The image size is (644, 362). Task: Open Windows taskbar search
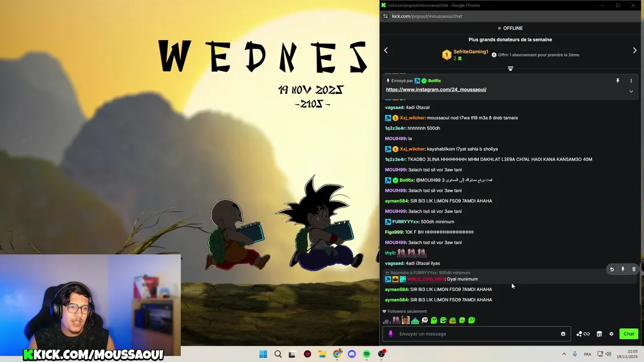tap(278, 354)
